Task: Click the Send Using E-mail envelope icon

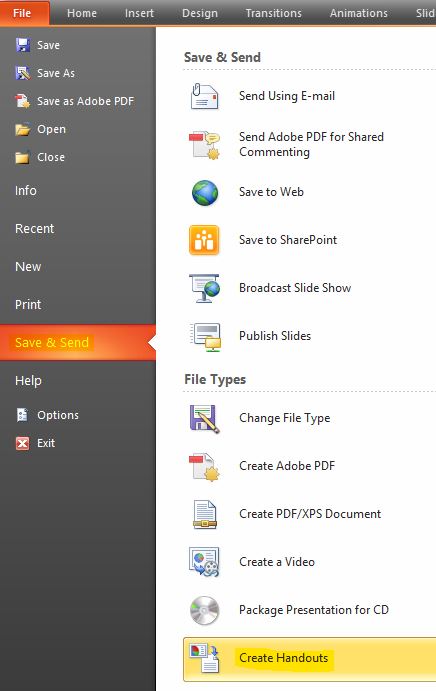Action: 205,96
